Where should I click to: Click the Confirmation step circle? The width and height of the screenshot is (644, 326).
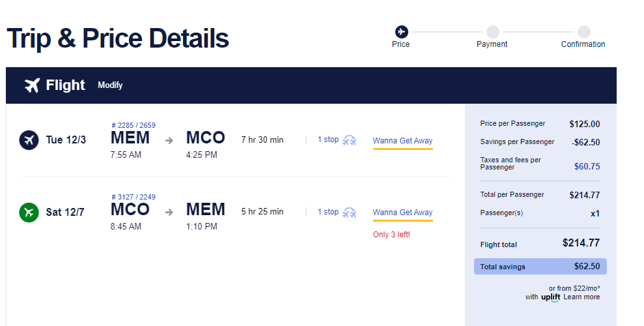583,31
